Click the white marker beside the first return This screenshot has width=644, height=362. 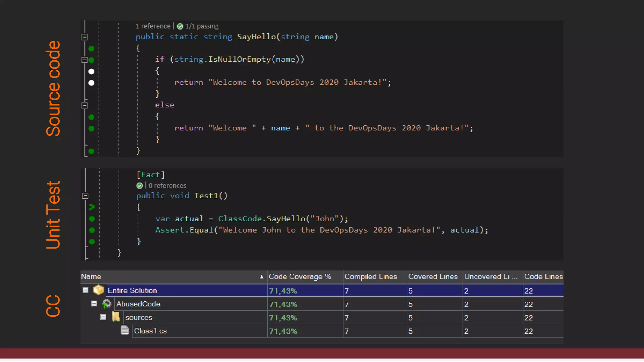click(x=91, y=83)
